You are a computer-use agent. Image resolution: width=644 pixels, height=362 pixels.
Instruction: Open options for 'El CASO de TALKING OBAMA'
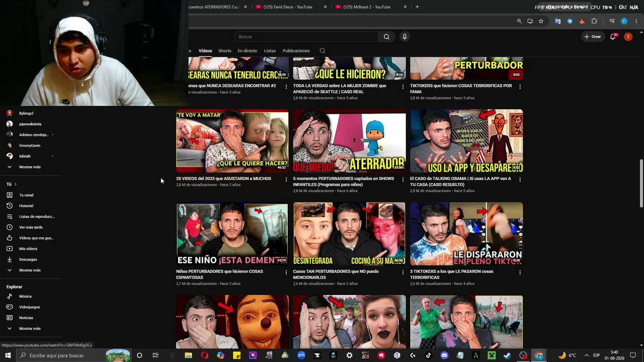point(520,179)
